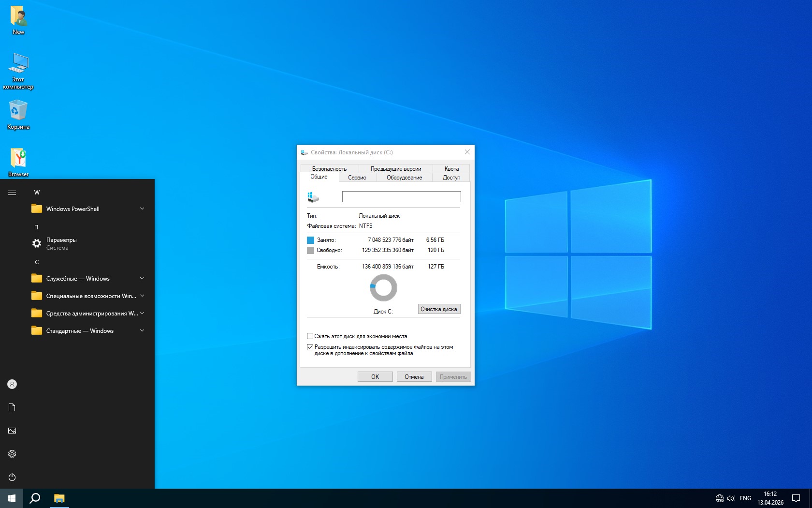
Task: Switch to the Оборудование tab
Action: pyautogui.click(x=404, y=178)
